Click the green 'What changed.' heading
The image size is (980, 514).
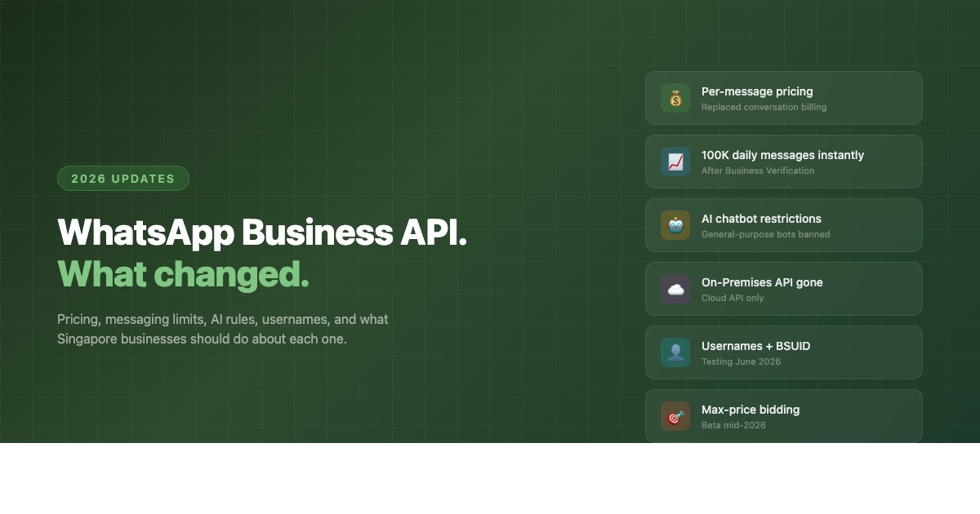point(183,274)
